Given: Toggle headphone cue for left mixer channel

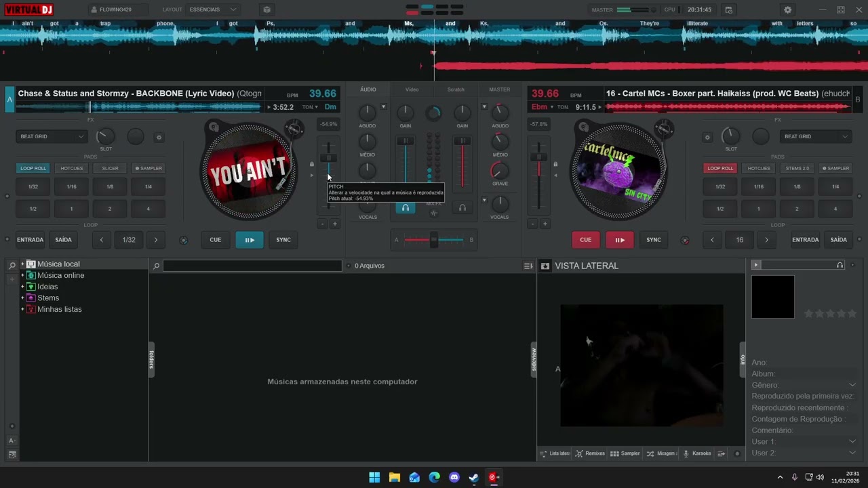Looking at the screenshot, I should click(406, 207).
